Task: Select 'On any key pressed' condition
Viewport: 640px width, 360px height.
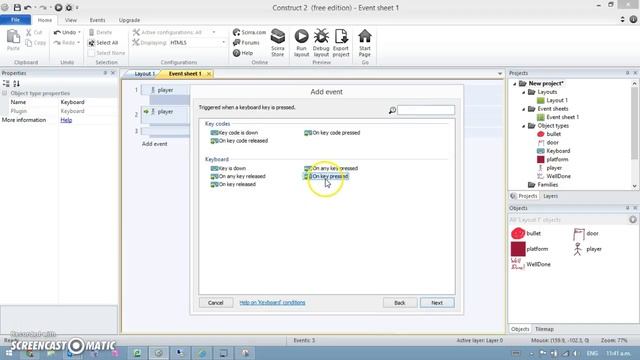Action: (331, 168)
